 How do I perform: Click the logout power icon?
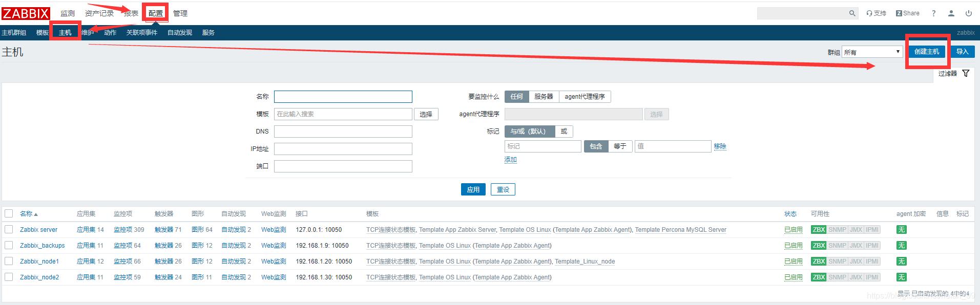click(x=969, y=13)
